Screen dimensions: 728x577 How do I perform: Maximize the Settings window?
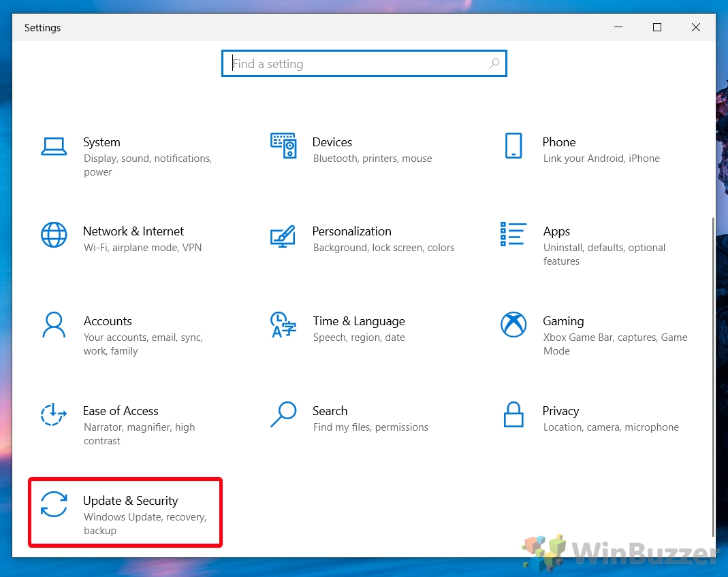(656, 27)
